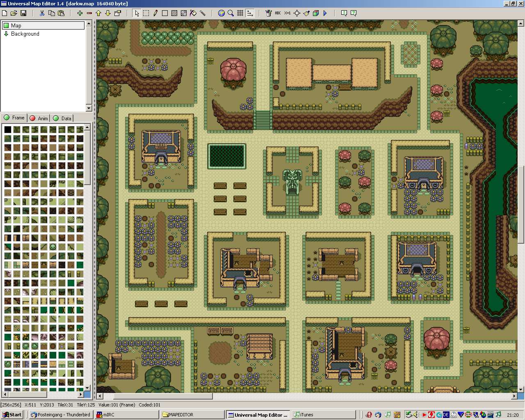525x420 pixels.
Task: Select the Background layer in list
Action: coord(25,34)
